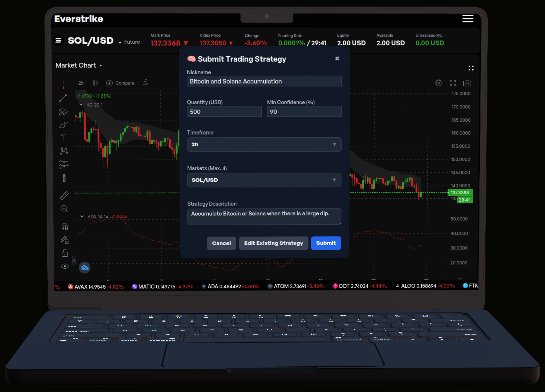545x392 pixels.
Task: Take a chart snapshot with the camera icon
Action: [x=467, y=83]
